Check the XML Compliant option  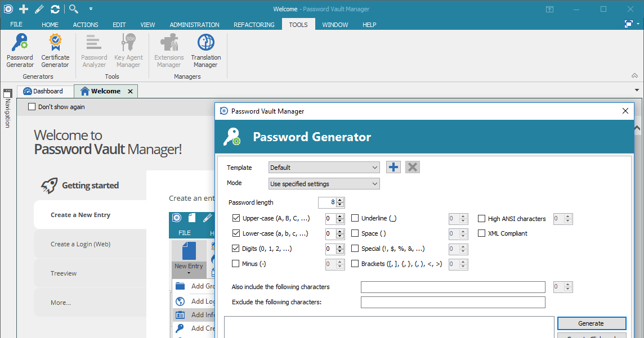[x=482, y=233]
